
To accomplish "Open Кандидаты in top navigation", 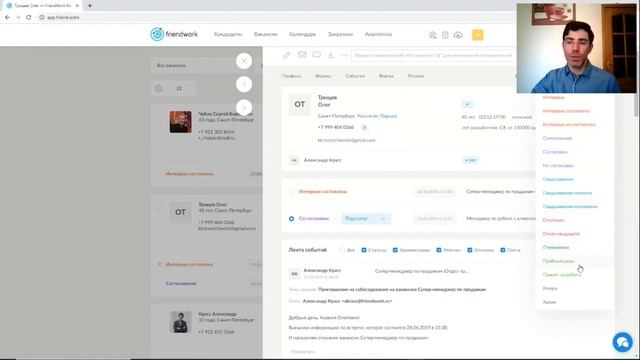I will [228, 34].
